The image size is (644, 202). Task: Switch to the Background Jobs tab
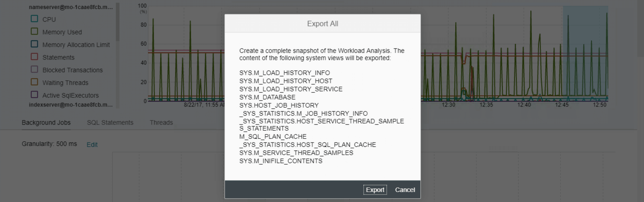[46, 123]
